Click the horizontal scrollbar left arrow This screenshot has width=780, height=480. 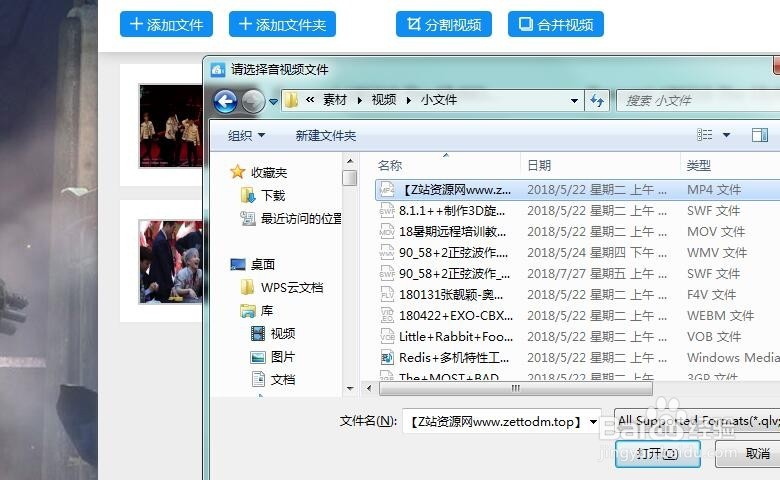(369, 388)
